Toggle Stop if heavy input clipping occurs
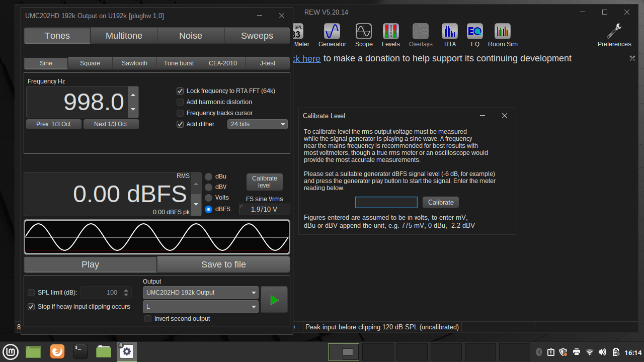This screenshot has width=644, height=362. point(31,307)
